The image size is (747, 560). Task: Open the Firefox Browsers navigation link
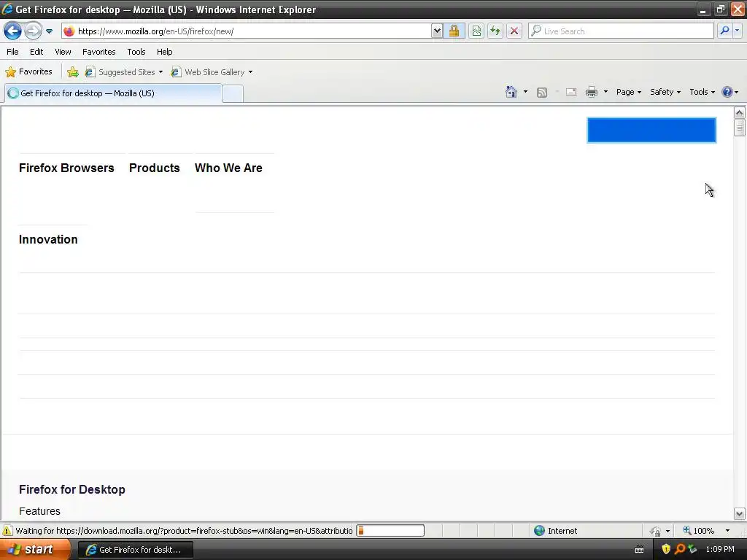(66, 168)
